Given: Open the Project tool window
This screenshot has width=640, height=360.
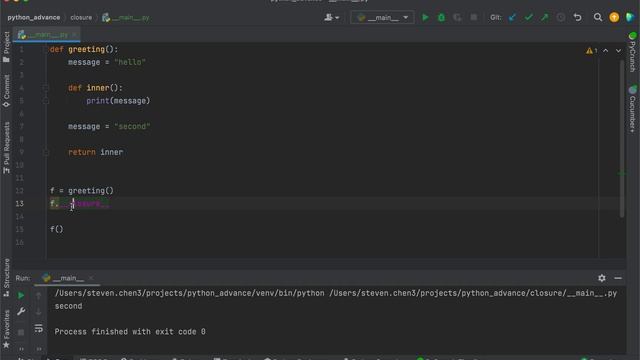Looking at the screenshot, I should click(6, 47).
